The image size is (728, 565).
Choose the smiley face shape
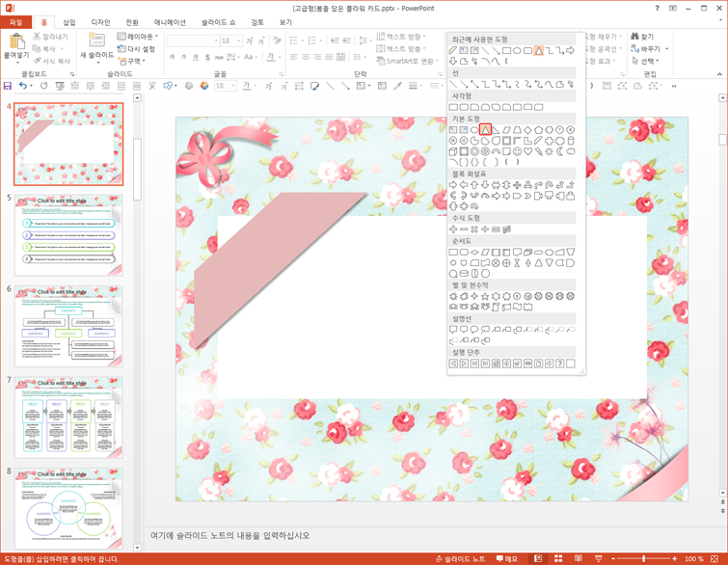pyautogui.click(x=517, y=151)
